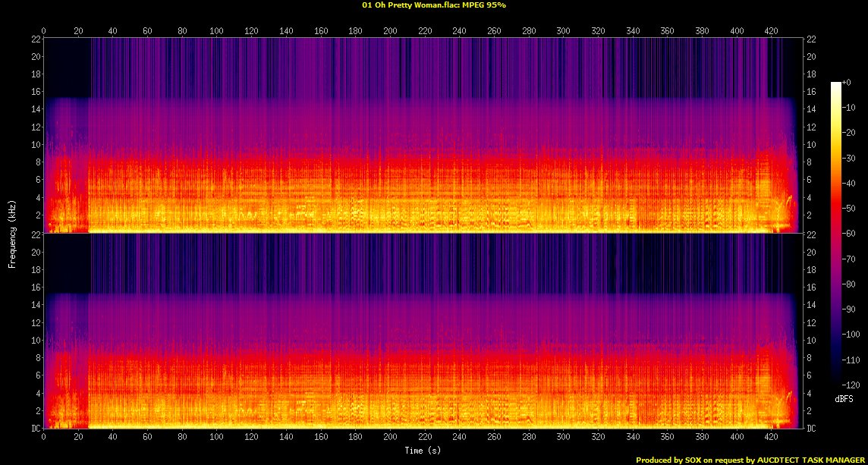Image resolution: width=868 pixels, height=465 pixels.
Task: Click the DC label at the bottom-left corner
Action: tap(34, 429)
